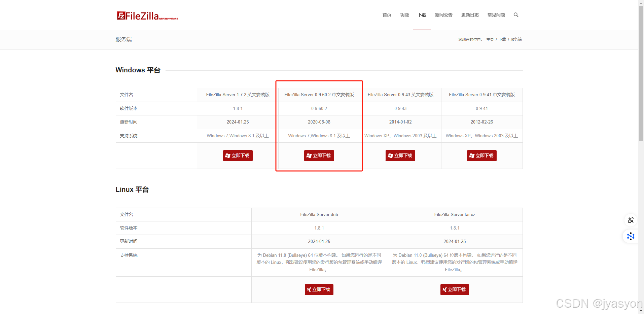Open the 常见问题 page
The image size is (644, 314).
(x=496, y=15)
